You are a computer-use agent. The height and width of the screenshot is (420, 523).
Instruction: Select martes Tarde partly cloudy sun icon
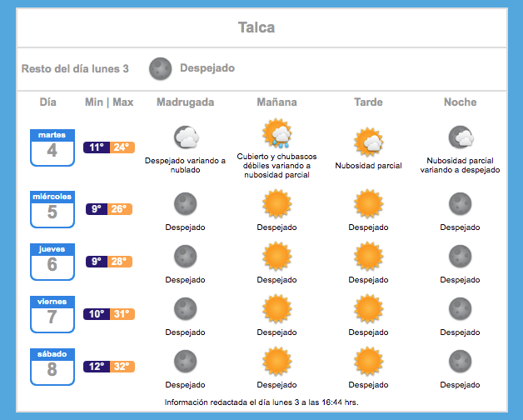click(369, 142)
